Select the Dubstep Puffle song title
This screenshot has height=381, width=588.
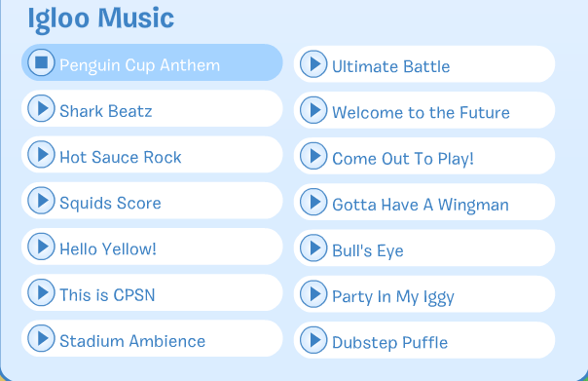coord(390,343)
